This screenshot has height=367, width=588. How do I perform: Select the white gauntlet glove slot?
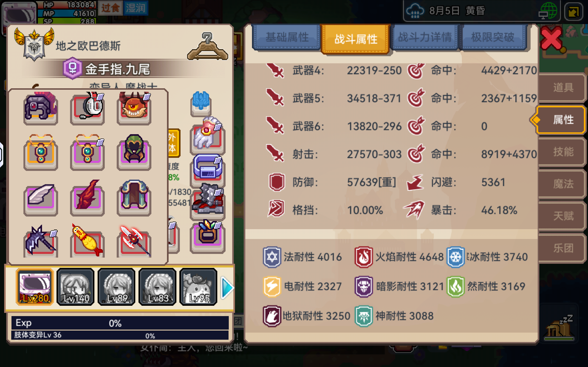coord(207,135)
